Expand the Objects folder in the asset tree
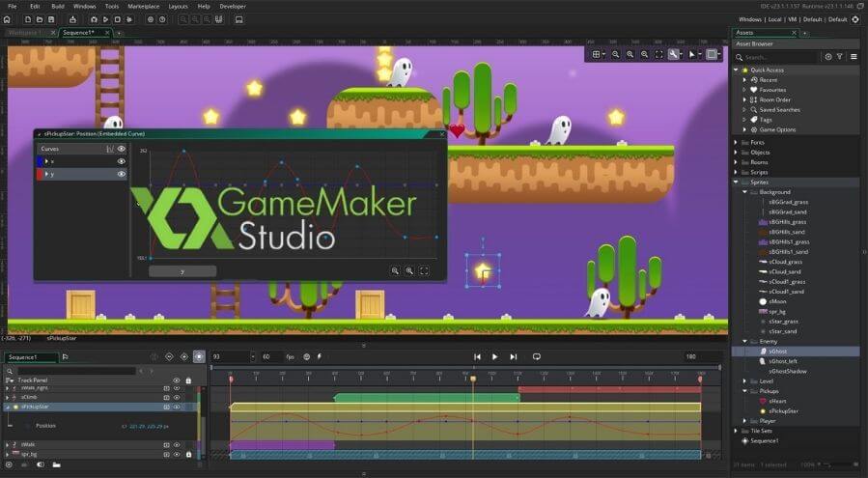This screenshot has height=478, width=868. (737, 153)
